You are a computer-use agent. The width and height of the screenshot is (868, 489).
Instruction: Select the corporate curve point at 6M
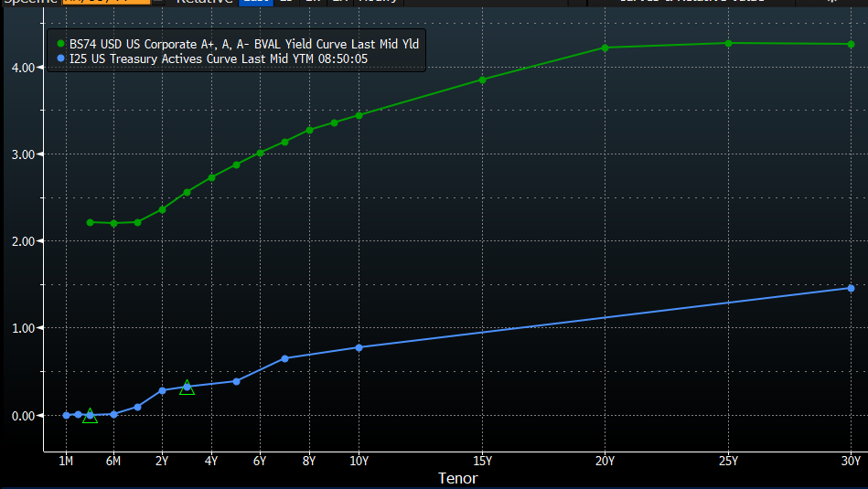click(x=113, y=224)
